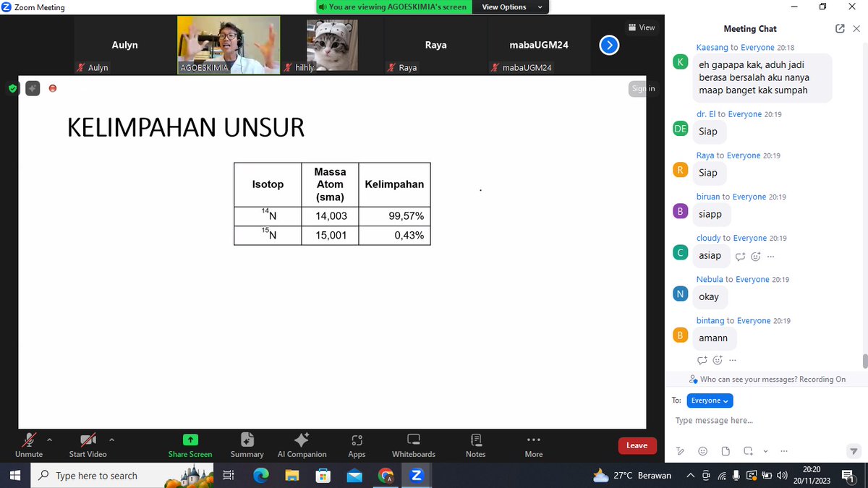The height and width of the screenshot is (488, 868).
Task: Click the AI Companion sparkle icon below videos
Action: [x=33, y=88]
